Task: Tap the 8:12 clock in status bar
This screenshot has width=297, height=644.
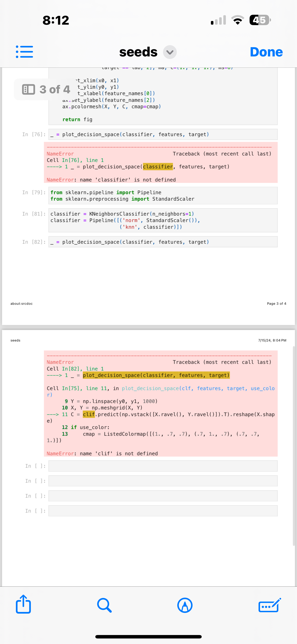Action: [x=56, y=20]
